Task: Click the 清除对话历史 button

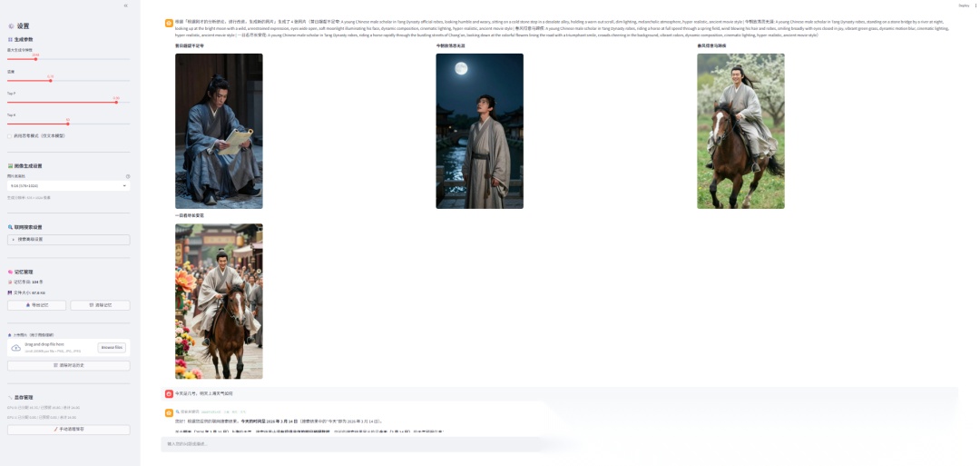Action: coord(68,365)
